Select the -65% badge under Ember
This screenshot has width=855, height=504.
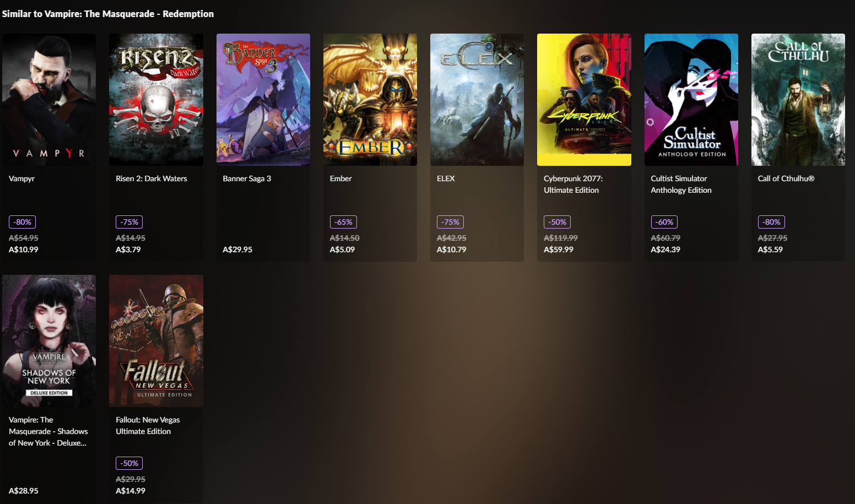(x=343, y=222)
